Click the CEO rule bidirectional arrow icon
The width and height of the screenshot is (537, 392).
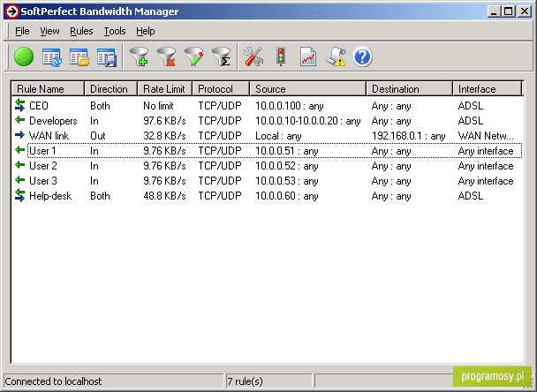coord(19,105)
